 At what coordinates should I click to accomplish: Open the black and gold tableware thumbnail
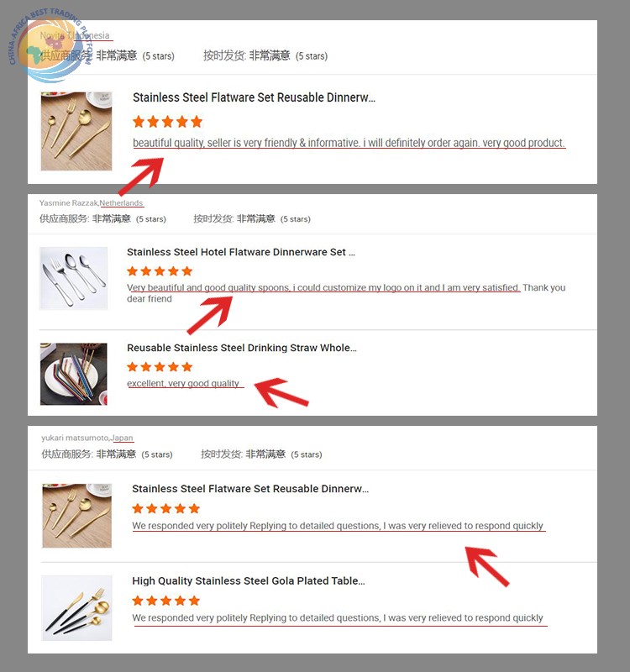76,607
